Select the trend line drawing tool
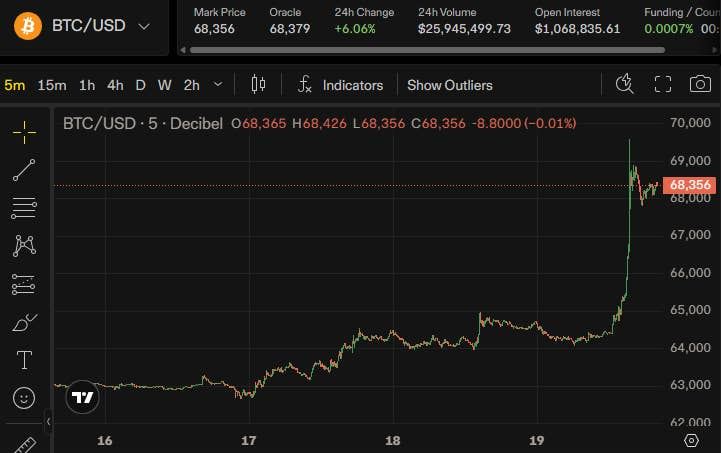The height and width of the screenshot is (453, 721). [24, 170]
